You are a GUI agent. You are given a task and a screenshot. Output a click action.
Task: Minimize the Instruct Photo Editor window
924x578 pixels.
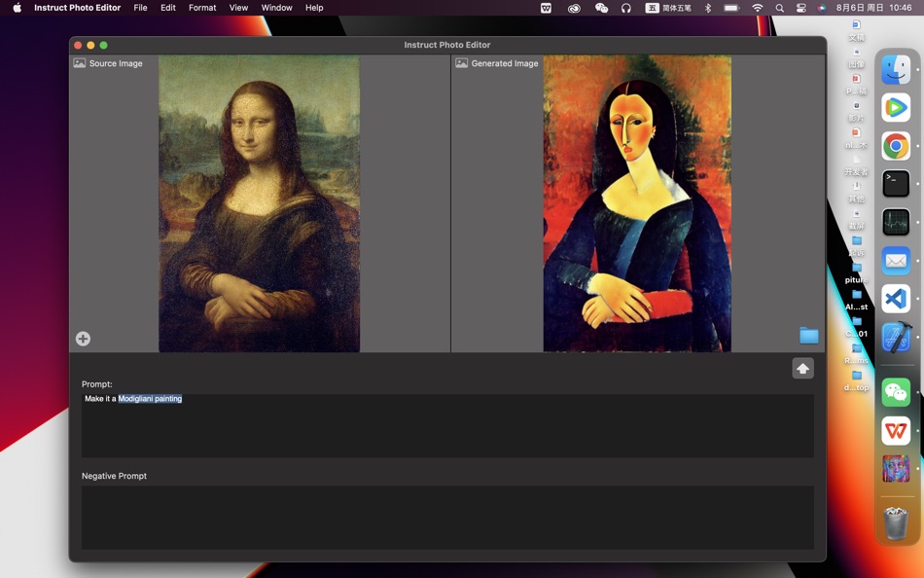[x=90, y=45]
